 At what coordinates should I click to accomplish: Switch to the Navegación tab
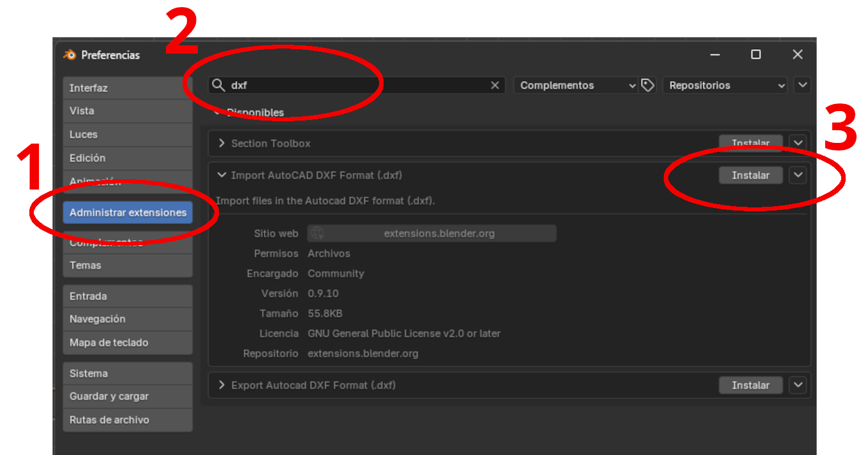128,319
